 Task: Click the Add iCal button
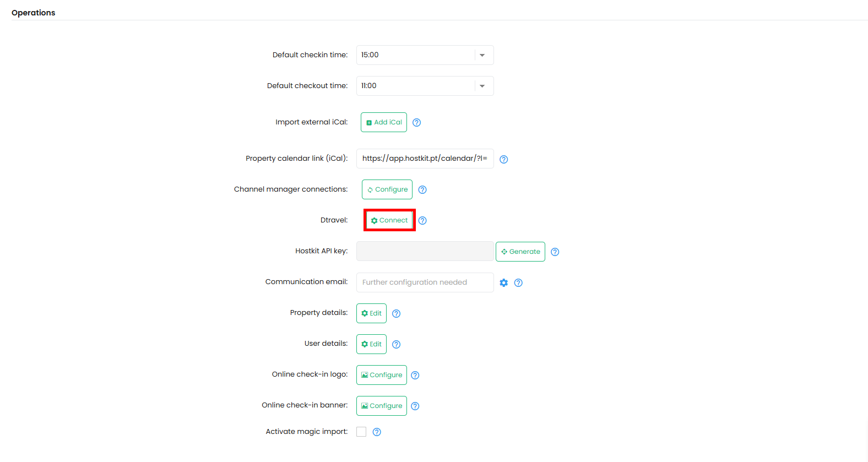point(384,122)
